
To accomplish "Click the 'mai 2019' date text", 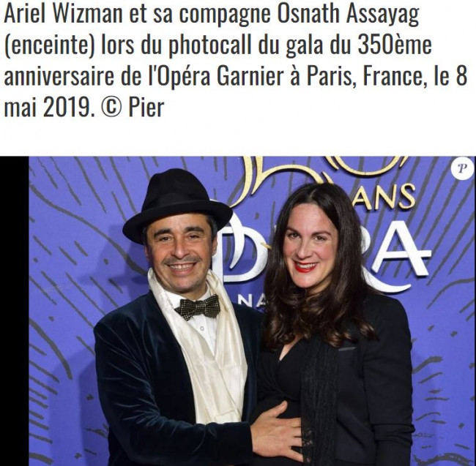I will coord(47,108).
